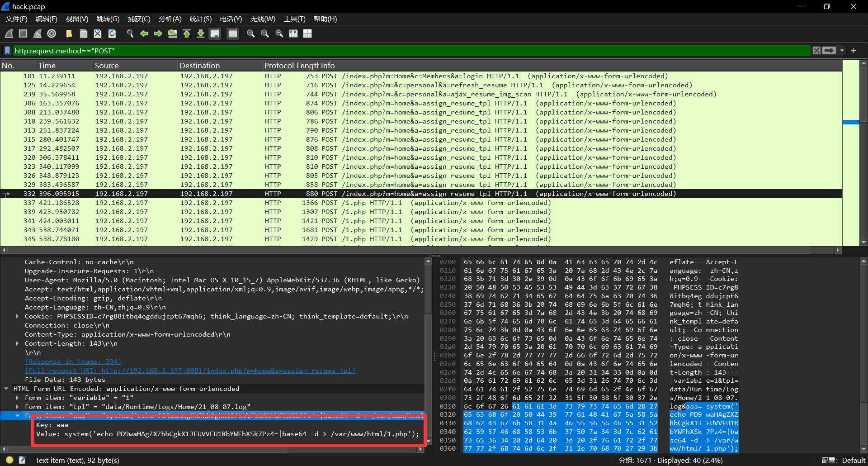Close the capture file using toolbar X icon
868x466 pixels.
point(98,33)
